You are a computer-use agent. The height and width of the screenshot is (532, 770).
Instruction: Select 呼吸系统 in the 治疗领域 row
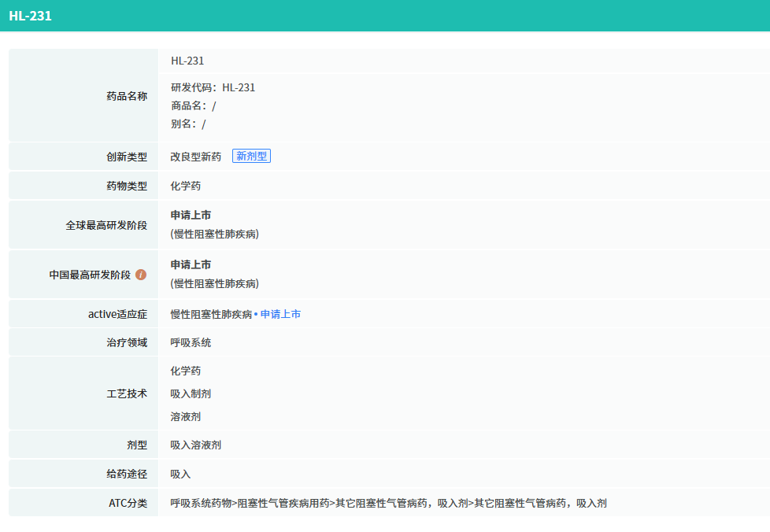coord(191,342)
